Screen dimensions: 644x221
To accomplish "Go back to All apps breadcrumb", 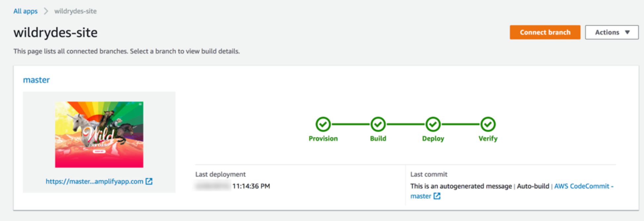I will [25, 11].
